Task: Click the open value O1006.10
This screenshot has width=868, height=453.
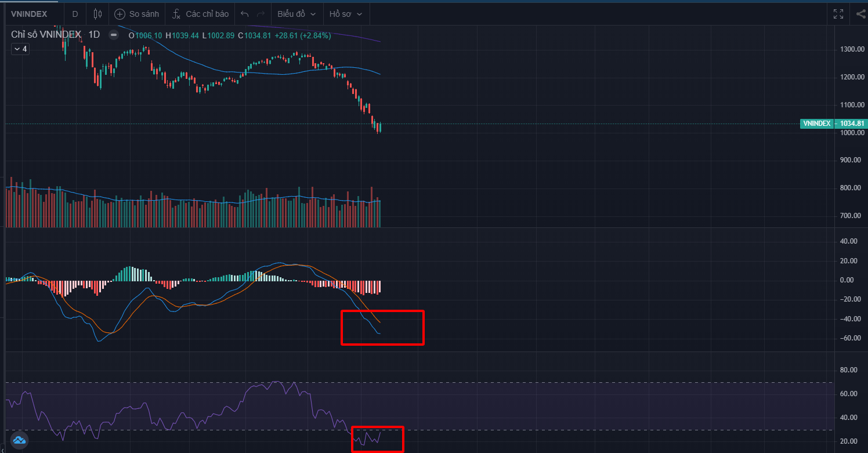Action: click(x=145, y=35)
